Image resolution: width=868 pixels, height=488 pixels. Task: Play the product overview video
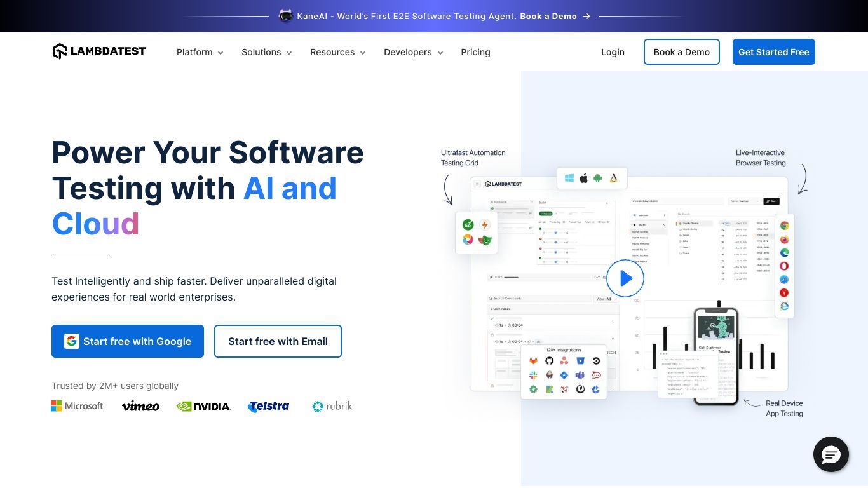point(625,278)
